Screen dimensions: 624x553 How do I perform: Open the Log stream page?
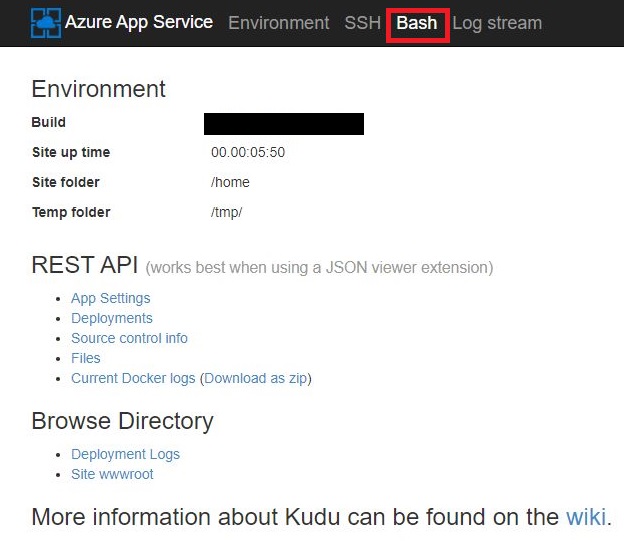click(497, 22)
